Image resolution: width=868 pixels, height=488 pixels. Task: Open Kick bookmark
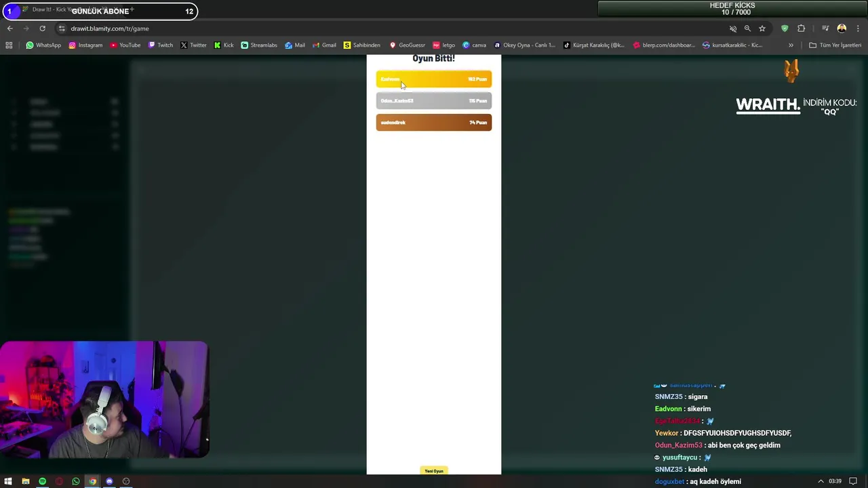pos(224,45)
